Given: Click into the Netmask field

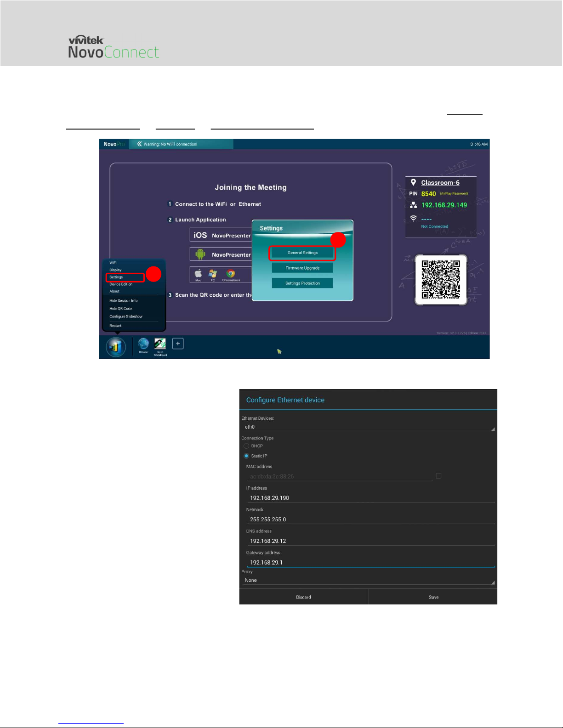Looking at the screenshot, I should coord(370,519).
